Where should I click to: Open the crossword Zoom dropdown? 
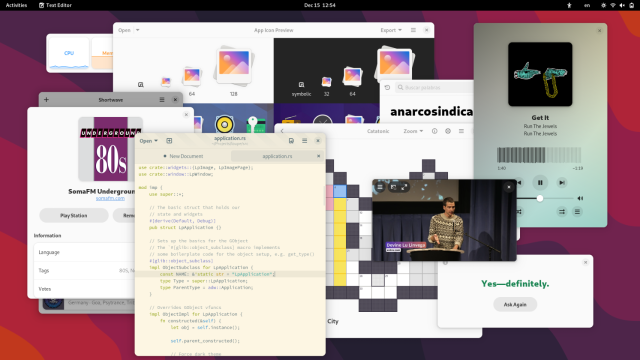413,131
